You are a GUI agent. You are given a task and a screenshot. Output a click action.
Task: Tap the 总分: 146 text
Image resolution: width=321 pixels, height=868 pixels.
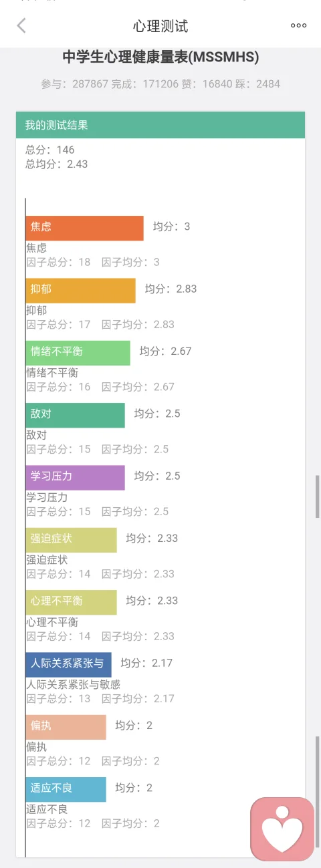tap(50, 150)
